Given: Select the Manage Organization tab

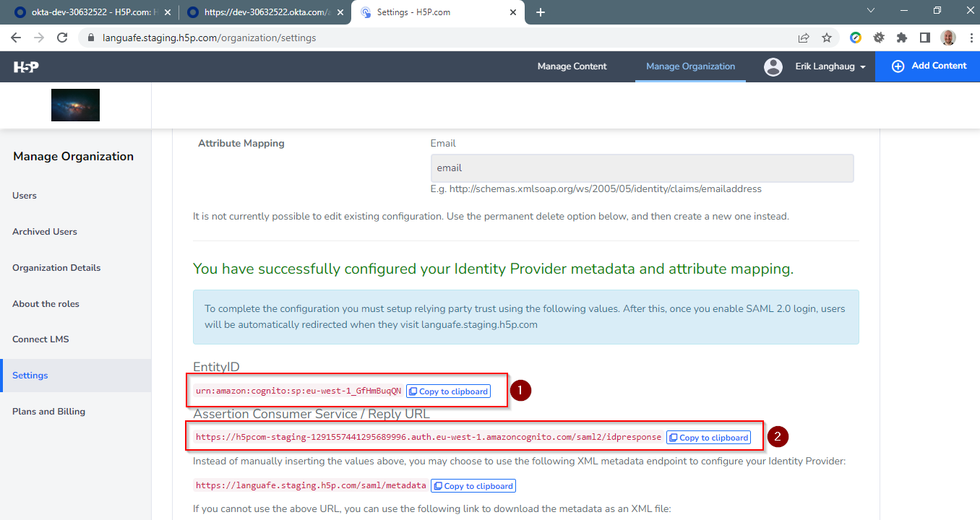Looking at the screenshot, I should click(x=690, y=66).
